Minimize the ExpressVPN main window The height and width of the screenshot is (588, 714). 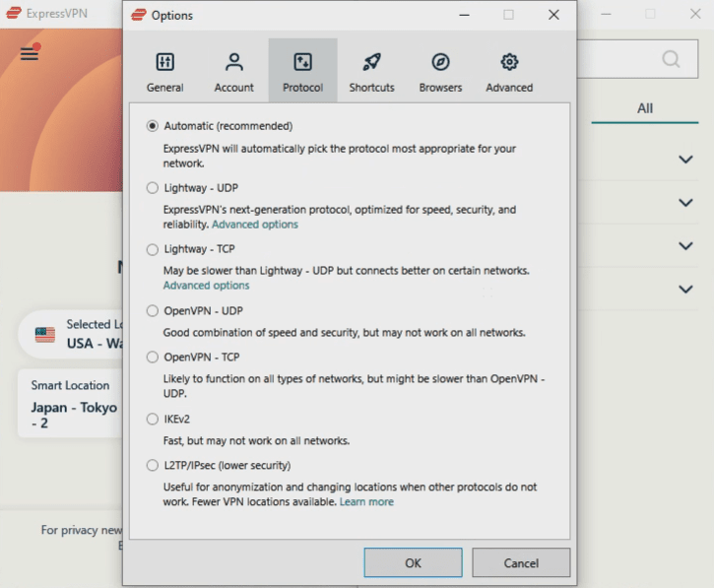point(606,14)
